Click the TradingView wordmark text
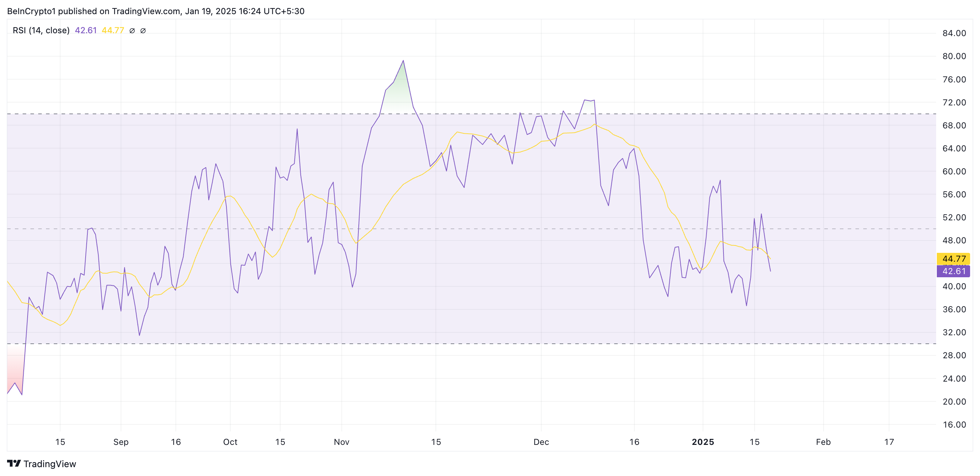 click(x=50, y=464)
